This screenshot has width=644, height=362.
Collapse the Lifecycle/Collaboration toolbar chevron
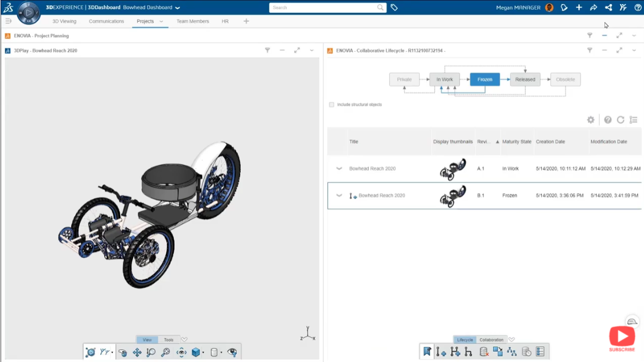point(512,340)
